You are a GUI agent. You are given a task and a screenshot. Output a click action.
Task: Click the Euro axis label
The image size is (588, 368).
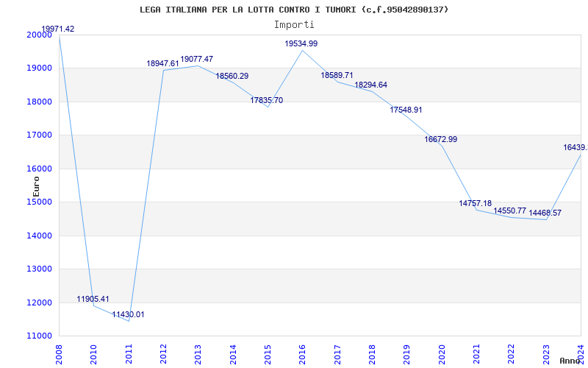point(36,186)
